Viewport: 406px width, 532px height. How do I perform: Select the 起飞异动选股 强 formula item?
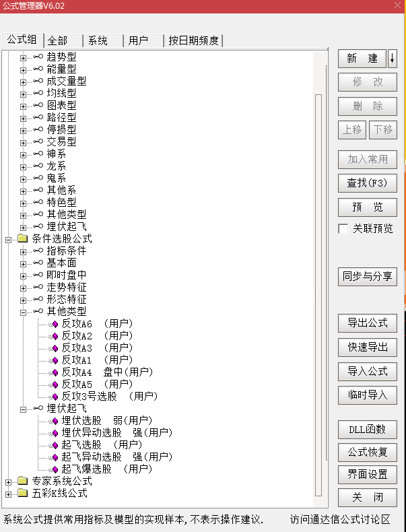click(113, 457)
